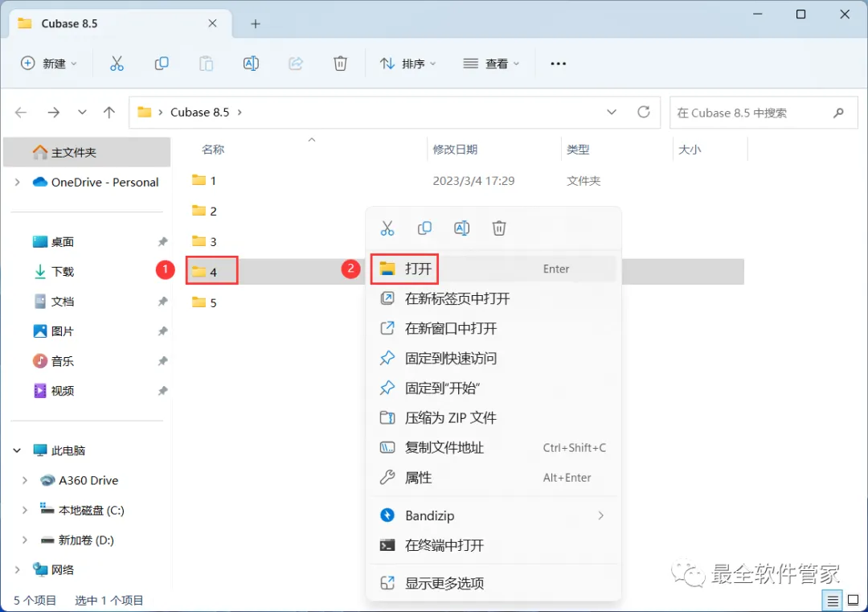
Task: Select folder 5 in the file list
Action: 204,302
